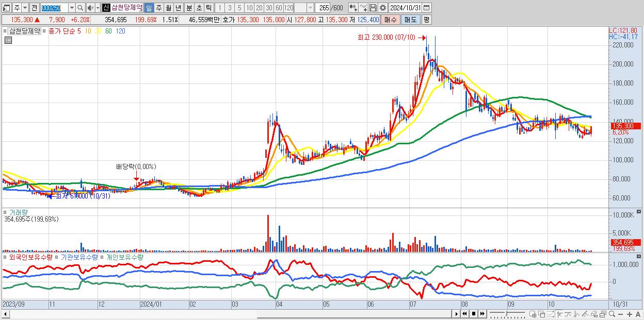Select the 주 weekly chart period
Viewport: 644px width, 320px height.
pyautogui.click(x=158, y=8)
